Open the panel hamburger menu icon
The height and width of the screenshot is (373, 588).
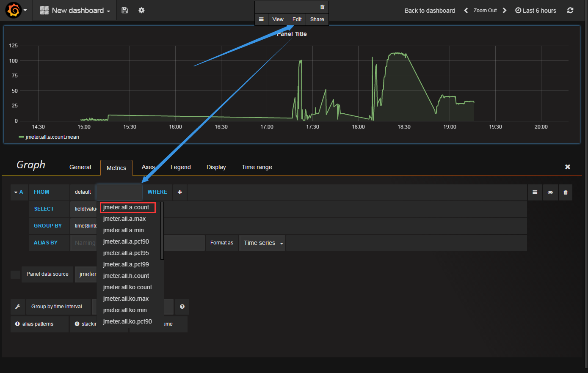pyautogui.click(x=261, y=19)
